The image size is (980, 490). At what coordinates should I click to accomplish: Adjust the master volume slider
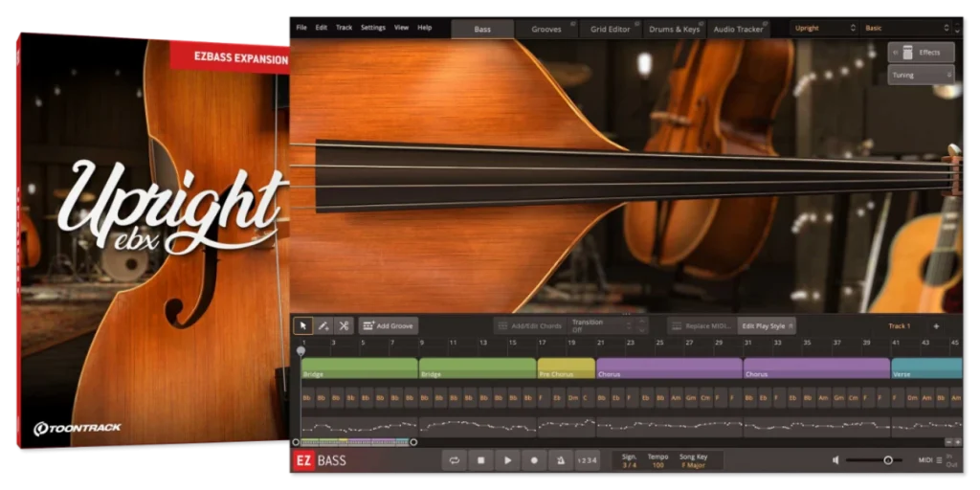point(887,460)
